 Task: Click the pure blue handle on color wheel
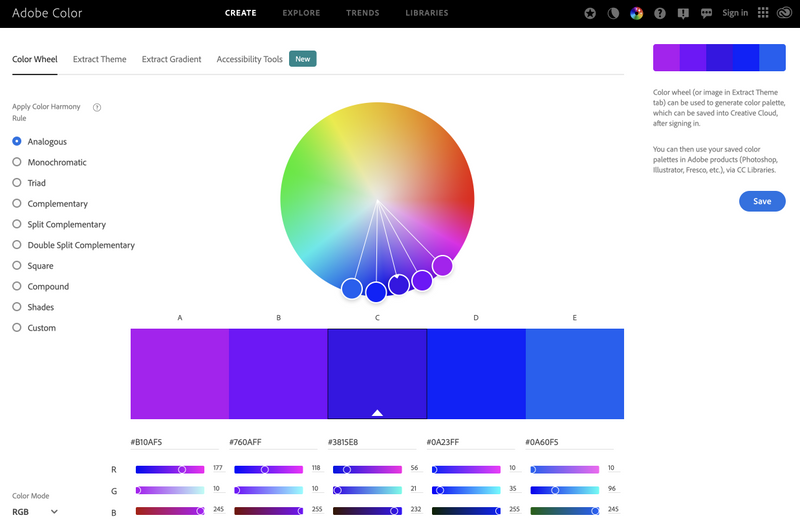click(x=376, y=292)
